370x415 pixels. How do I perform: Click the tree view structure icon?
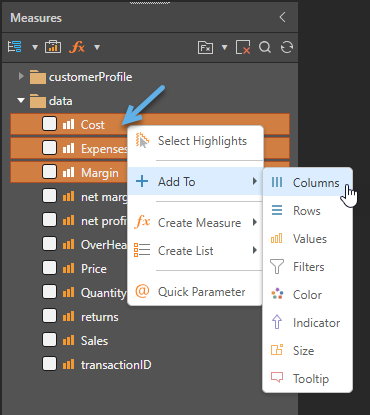[x=15, y=47]
